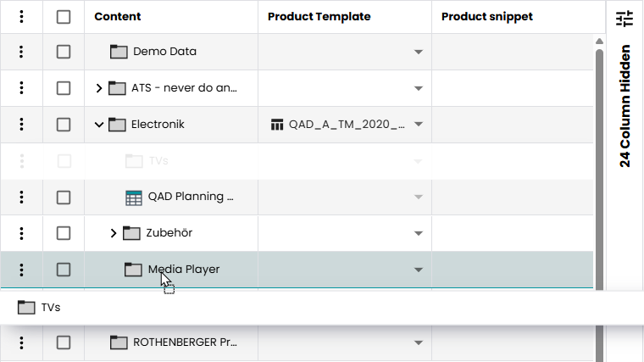Viewport: 644px width, 362px height.
Task: Select the ROTHENBERGER Pr... folder item
Action: coord(185,343)
